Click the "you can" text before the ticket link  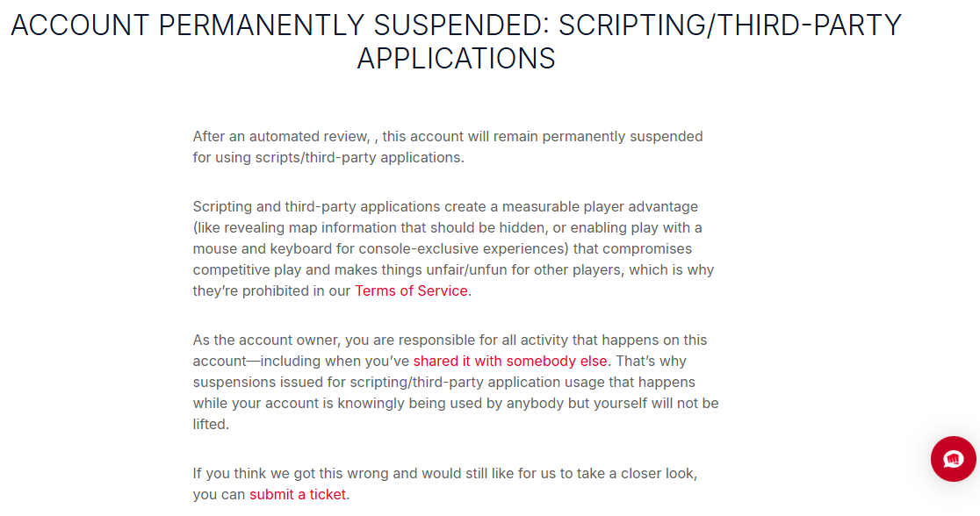click(x=219, y=494)
